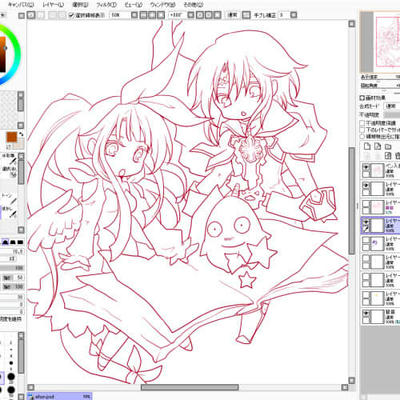Click the clear layer icon
400x400 pixels.
[x=388, y=156]
